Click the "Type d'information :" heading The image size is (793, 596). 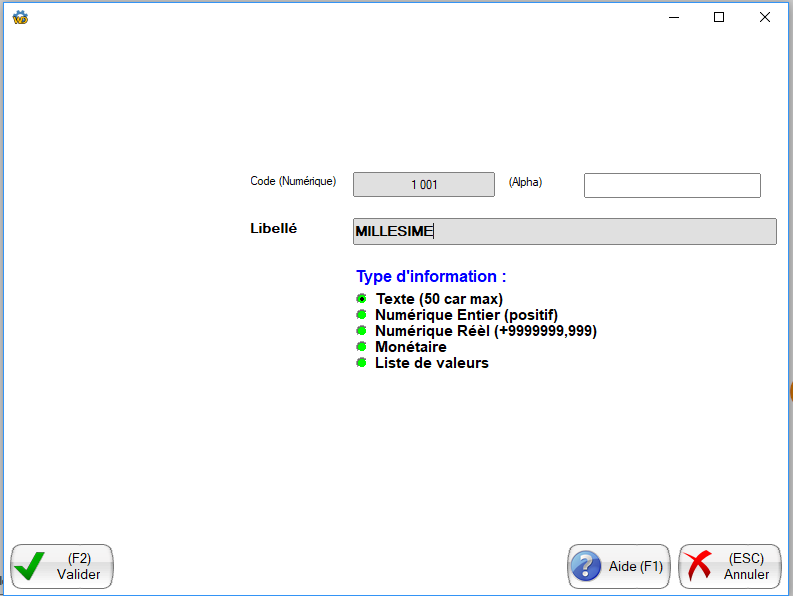pos(431,277)
